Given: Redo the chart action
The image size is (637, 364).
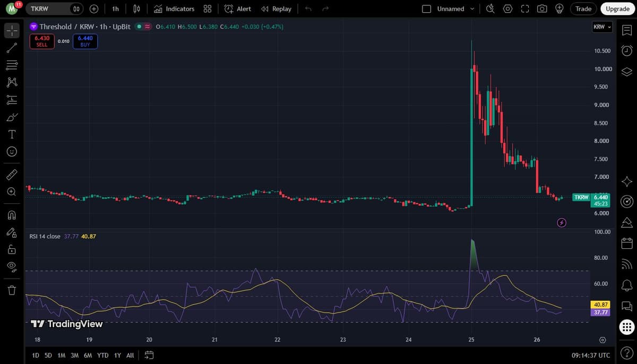Looking at the screenshot, I should pyautogui.click(x=325, y=8).
